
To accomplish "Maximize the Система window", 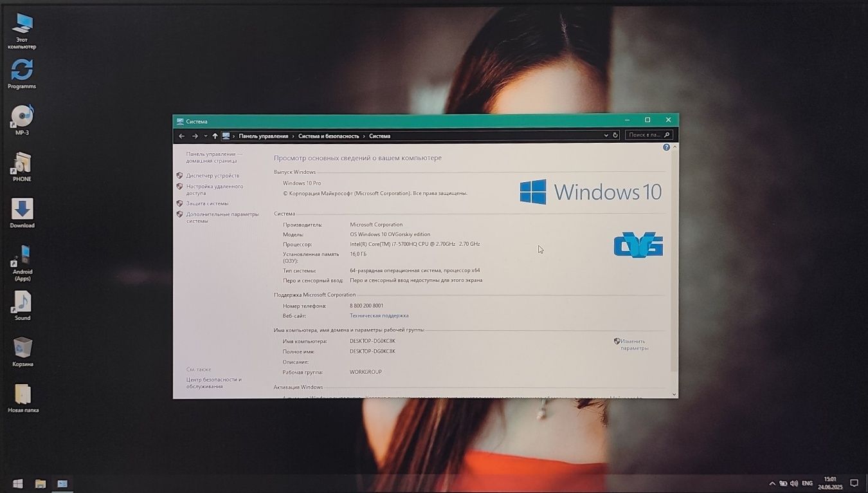I will [647, 120].
